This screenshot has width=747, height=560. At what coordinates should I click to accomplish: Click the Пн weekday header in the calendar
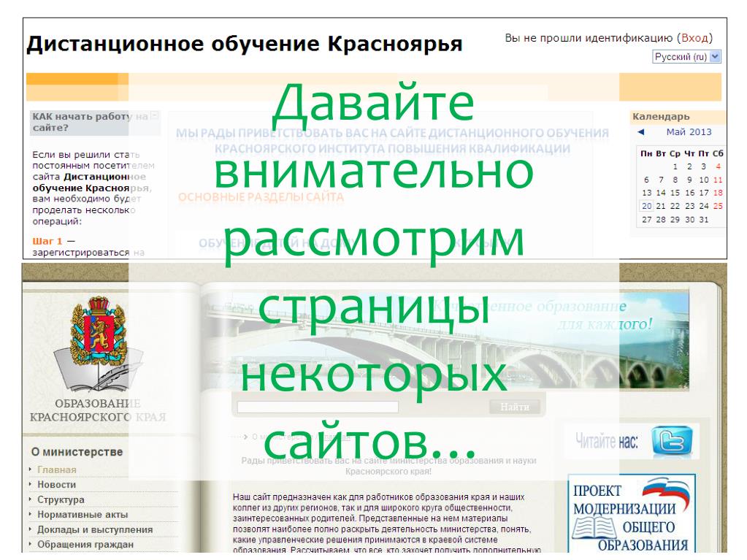pyautogui.click(x=646, y=153)
